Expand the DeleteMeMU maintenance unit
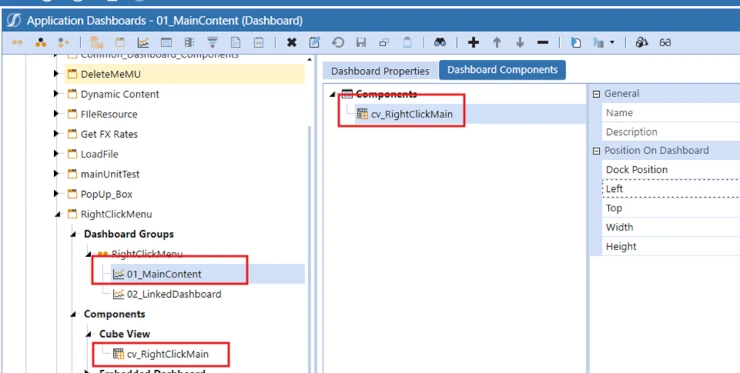The image size is (740, 373). click(x=56, y=74)
